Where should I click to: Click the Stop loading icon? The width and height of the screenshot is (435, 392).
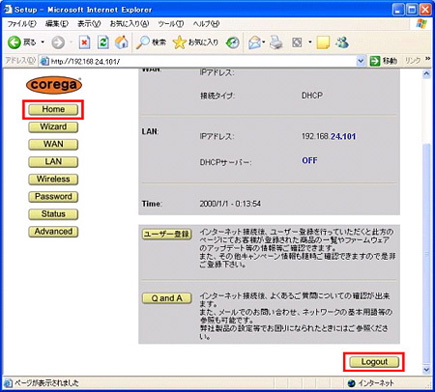(x=84, y=42)
